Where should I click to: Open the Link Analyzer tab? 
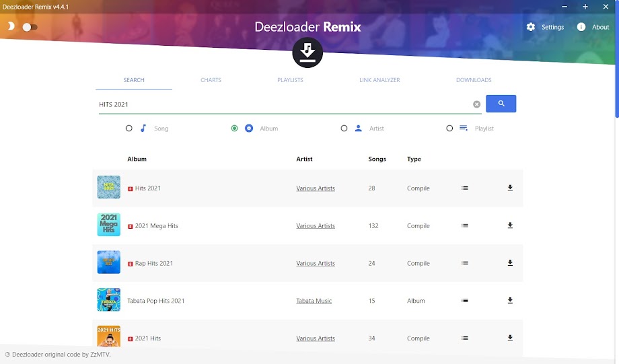coord(379,80)
